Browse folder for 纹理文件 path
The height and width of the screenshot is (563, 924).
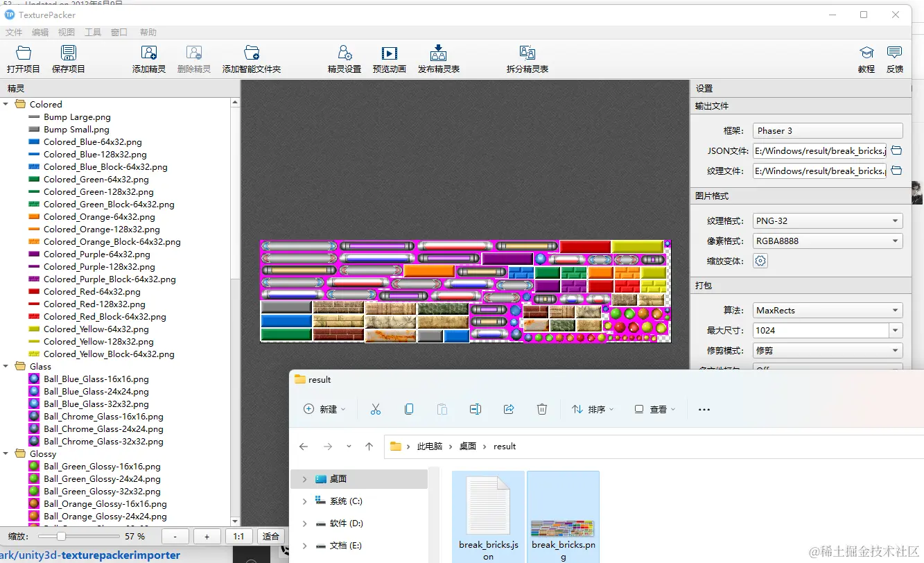click(x=896, y=171)
